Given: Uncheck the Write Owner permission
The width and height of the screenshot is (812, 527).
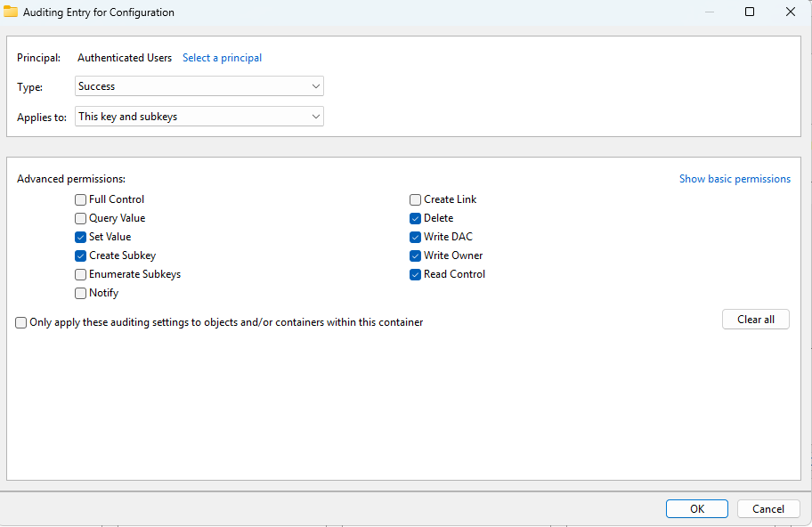Looking at the screenshot, I should pos(416,255).
